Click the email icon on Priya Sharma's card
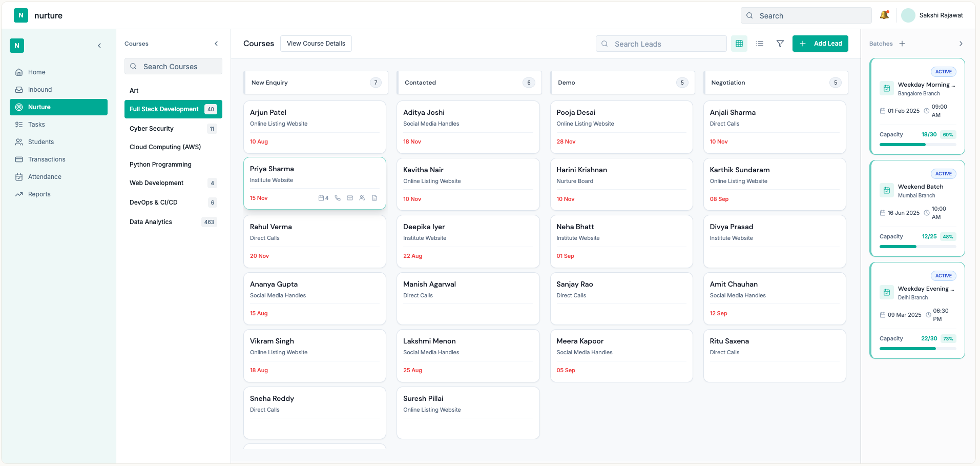The image size is (980, 466). [x=350, y=198]
